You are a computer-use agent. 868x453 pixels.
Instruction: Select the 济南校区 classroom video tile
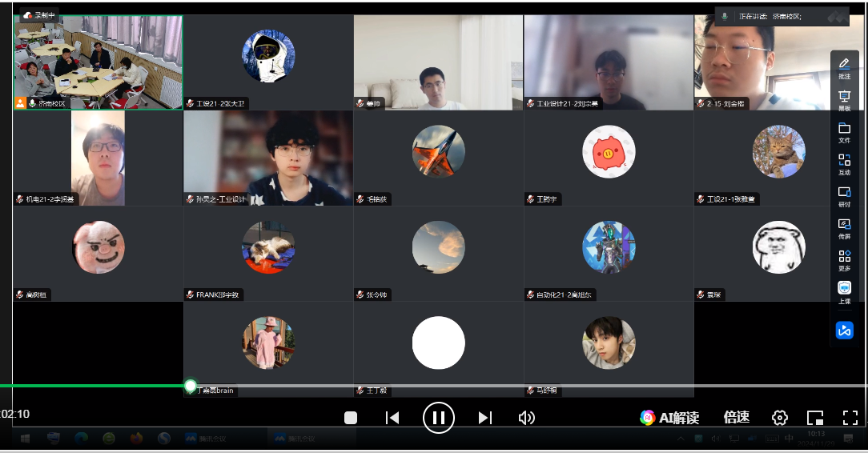[x=98, y=62]
